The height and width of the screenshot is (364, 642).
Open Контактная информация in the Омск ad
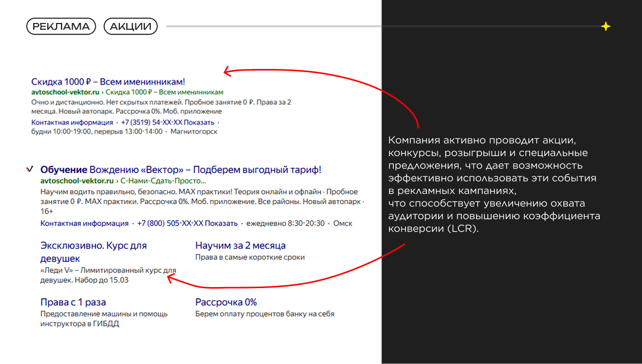[85, 223]
